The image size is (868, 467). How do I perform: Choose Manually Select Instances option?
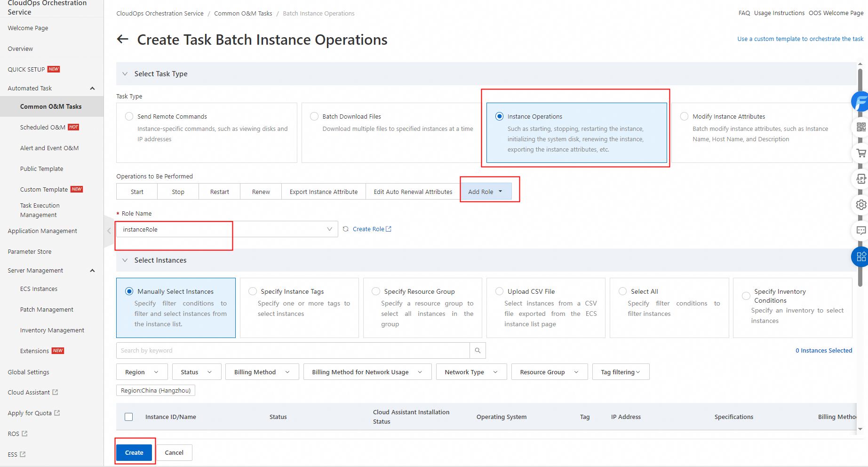click(x=176, y=308)
